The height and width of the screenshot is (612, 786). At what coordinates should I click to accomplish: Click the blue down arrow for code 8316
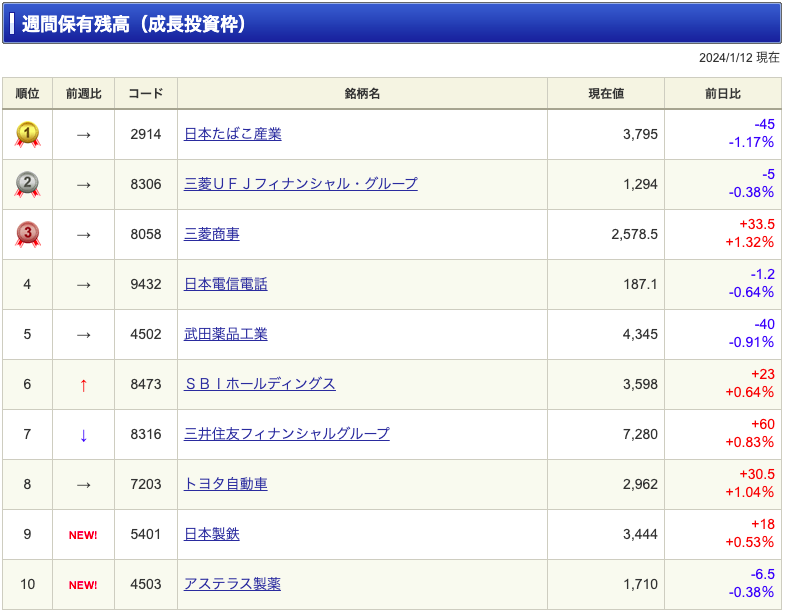pos(83,435)
